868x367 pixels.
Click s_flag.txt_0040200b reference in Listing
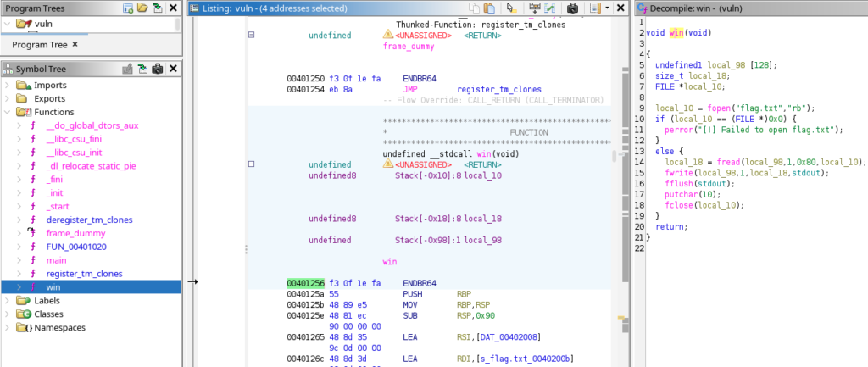tap(526, 359)
